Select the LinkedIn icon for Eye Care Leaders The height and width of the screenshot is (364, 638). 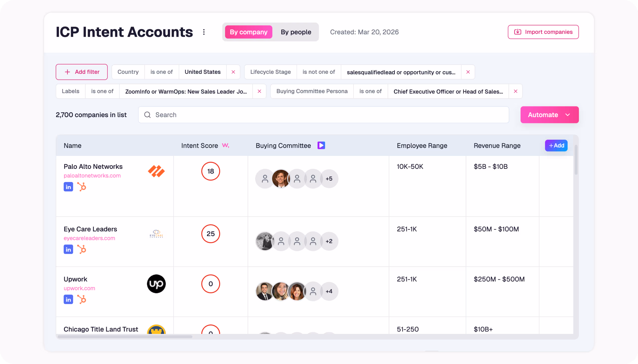click(68, 249)
